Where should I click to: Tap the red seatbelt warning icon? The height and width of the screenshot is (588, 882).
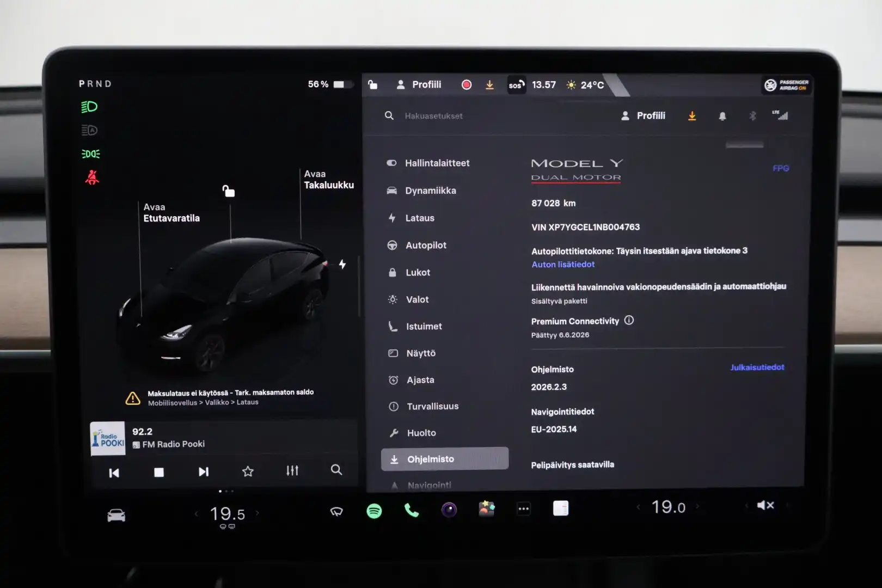(92, 177)
